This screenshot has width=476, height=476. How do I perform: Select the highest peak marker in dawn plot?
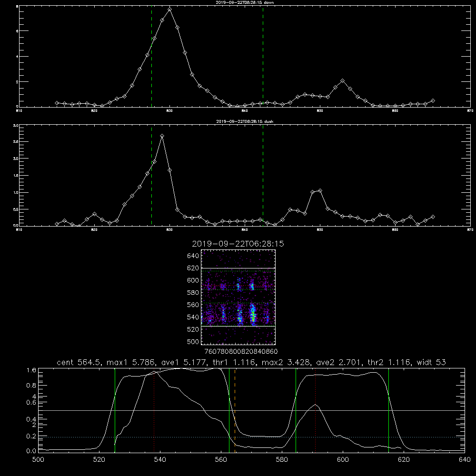click(170, 10)
